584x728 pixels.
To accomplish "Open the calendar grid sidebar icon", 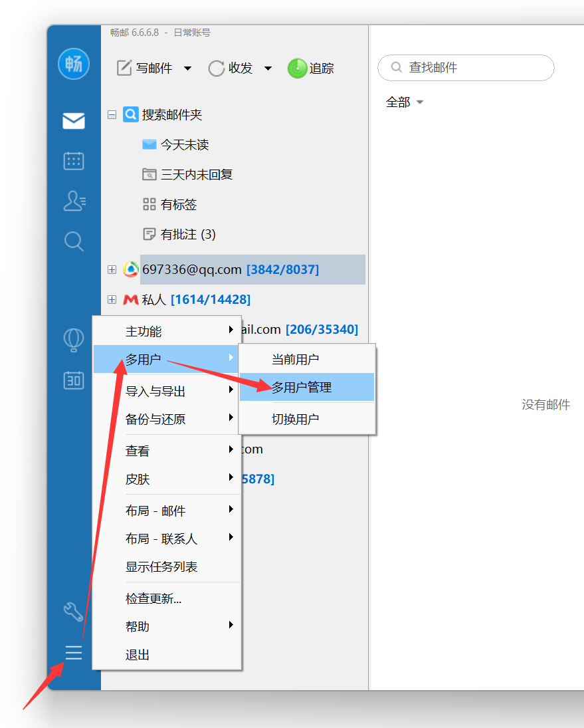I will point(74,161).
